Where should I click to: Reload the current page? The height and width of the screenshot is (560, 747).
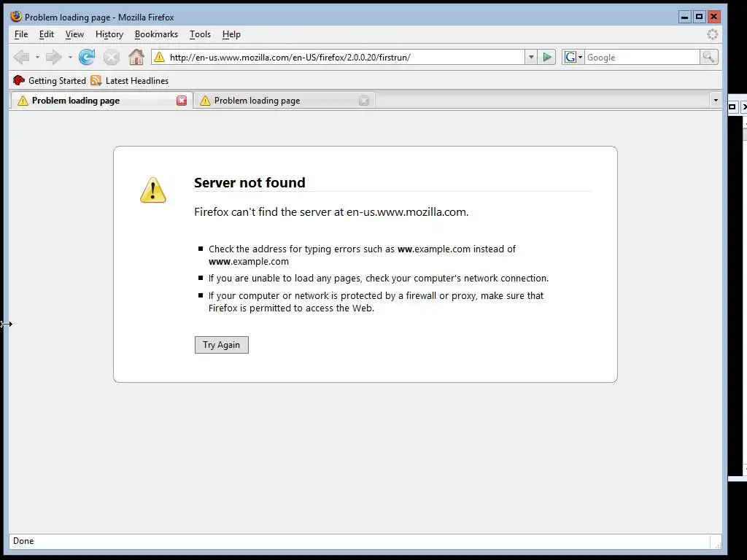click(87, 57)
